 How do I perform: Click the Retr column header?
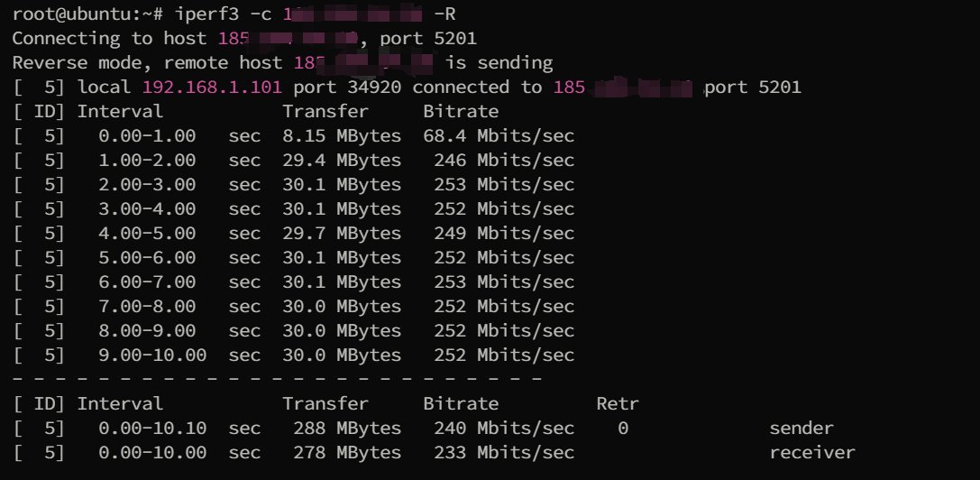618,404
